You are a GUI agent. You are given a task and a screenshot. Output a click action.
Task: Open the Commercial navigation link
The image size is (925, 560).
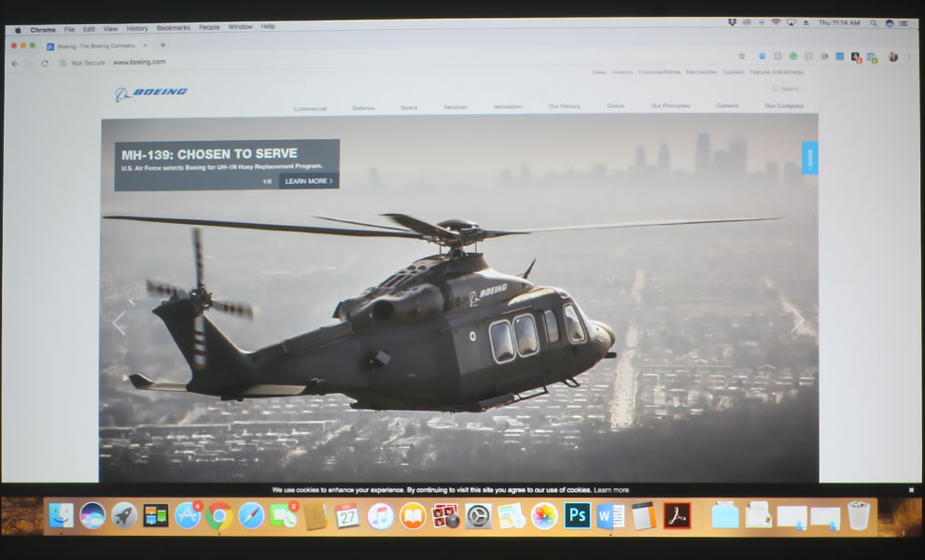coord(310,108)
